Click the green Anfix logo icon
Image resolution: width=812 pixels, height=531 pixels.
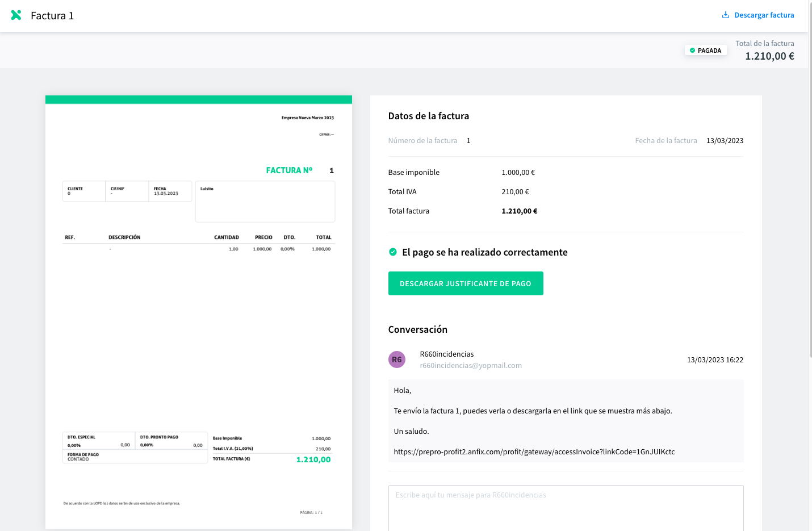[x=16, y=15]
